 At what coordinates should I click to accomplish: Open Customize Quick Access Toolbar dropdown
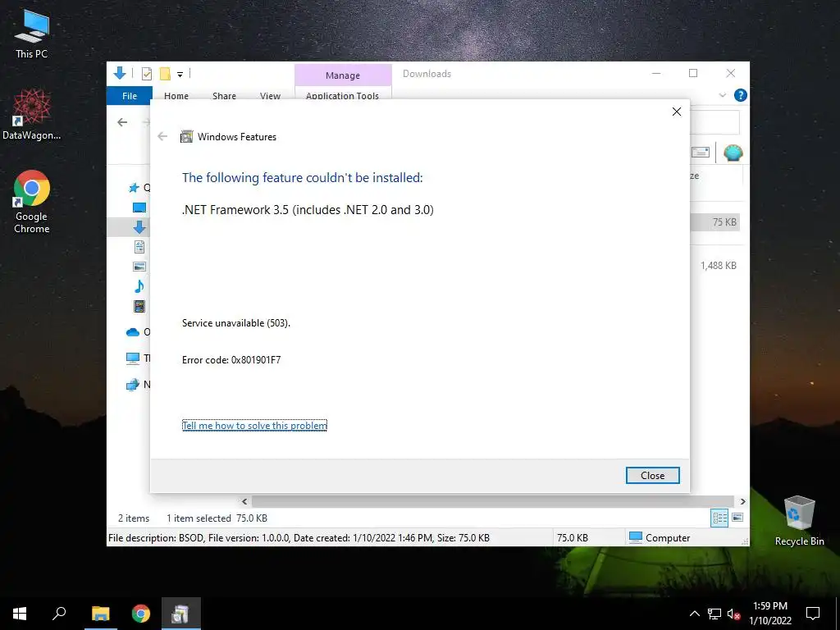click(180, 75)
